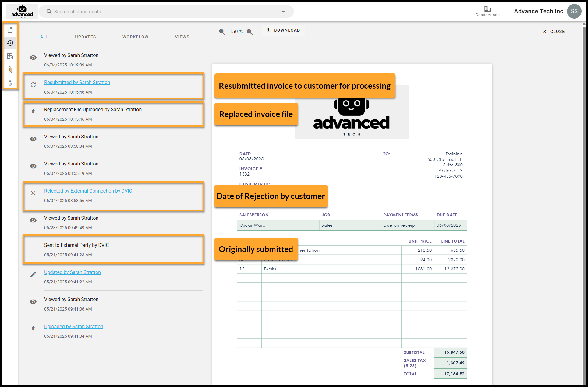Click the Download button
The image size is (588, 387).
click(x=283, y=30)
